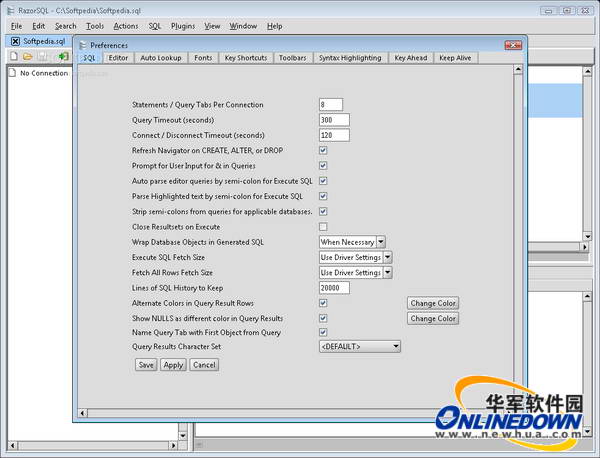Image resolution: width=600 pixels, height=458 pixels.
Task: Click navigator horizontal scrollbar left arrow
Action: coord(13,445)
